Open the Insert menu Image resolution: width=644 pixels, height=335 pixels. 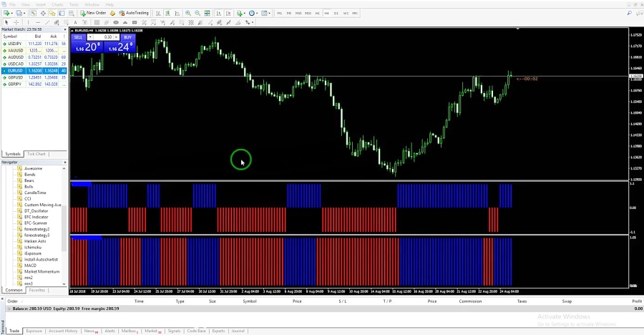[41, 4]
